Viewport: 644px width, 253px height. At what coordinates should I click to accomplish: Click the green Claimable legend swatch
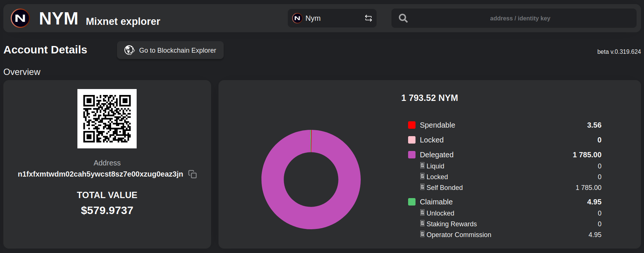point(411,202)
